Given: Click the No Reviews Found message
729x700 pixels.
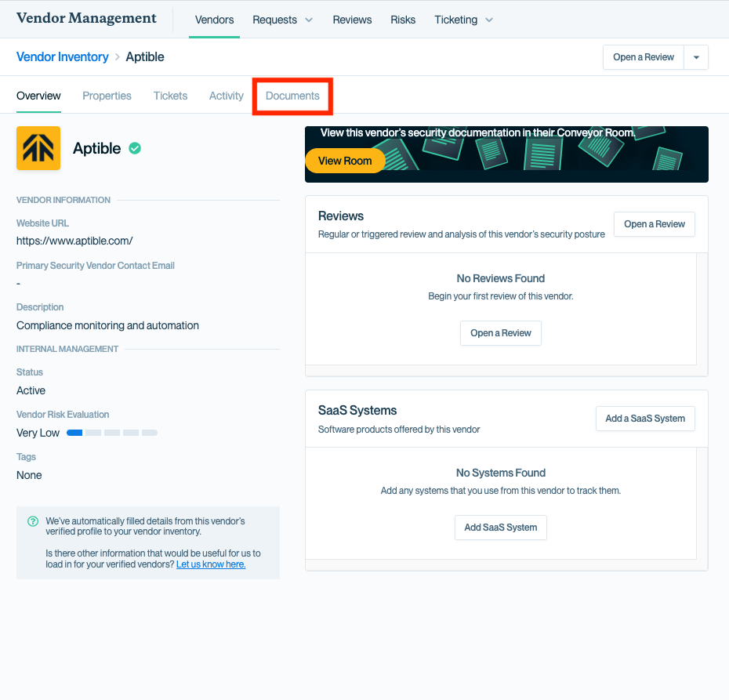Looking at the screenshot, I should 500,278.
